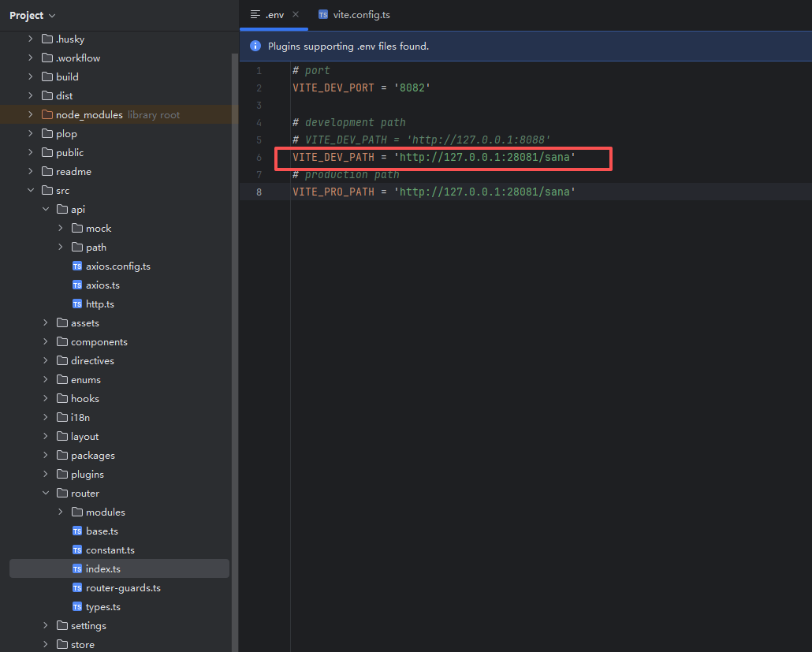The height and width of the screenshot is (652, 812).
Task: Click the info icon in the plugins banner
Action: point(255,47)
